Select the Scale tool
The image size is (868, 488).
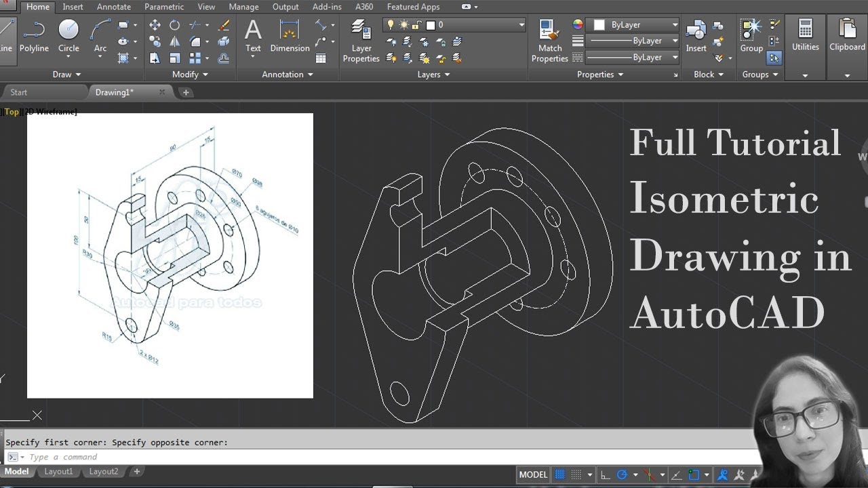coord(174,58)
